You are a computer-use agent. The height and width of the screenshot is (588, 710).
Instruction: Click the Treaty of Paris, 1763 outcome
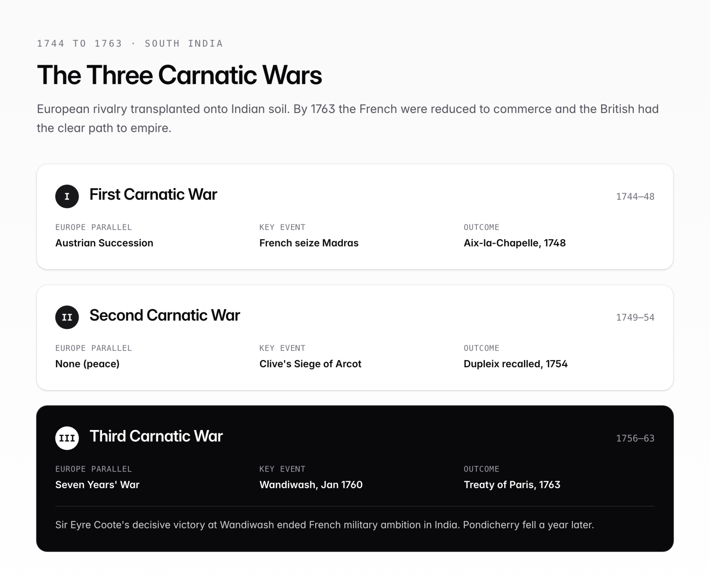tap(512, 485)
